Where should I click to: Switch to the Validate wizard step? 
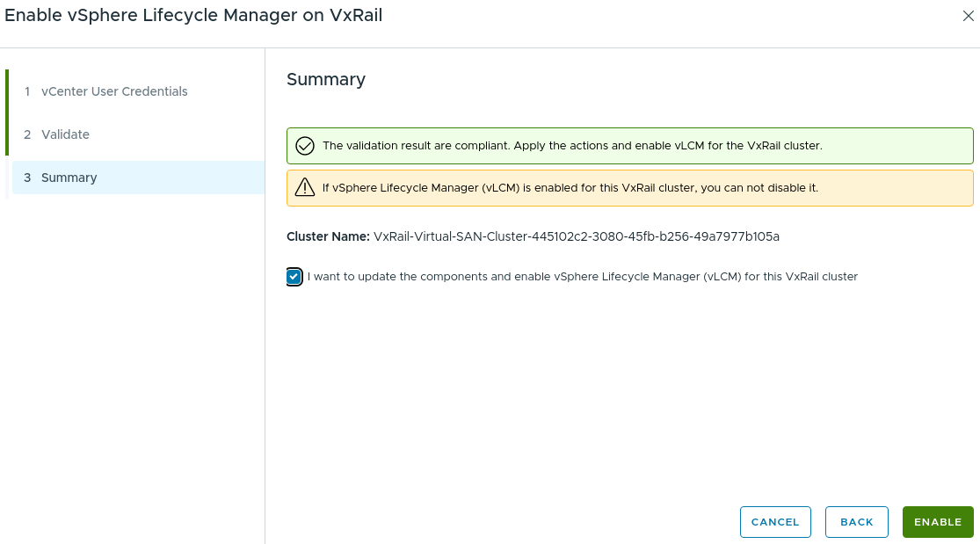[x=66, y=134]
